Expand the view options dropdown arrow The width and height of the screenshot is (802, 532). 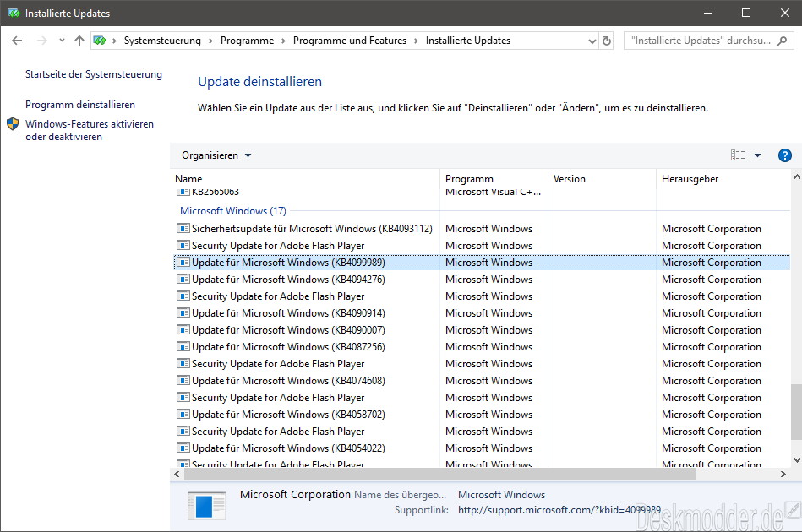pos(757,155)
